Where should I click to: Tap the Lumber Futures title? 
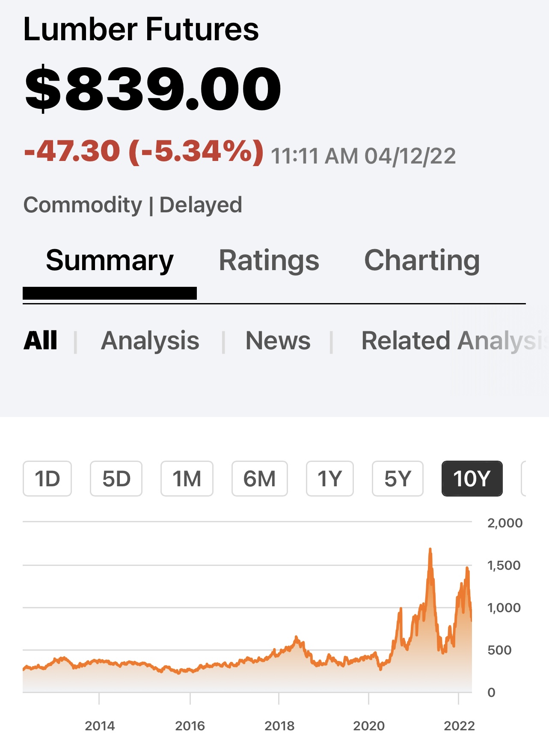coord(141,29)
